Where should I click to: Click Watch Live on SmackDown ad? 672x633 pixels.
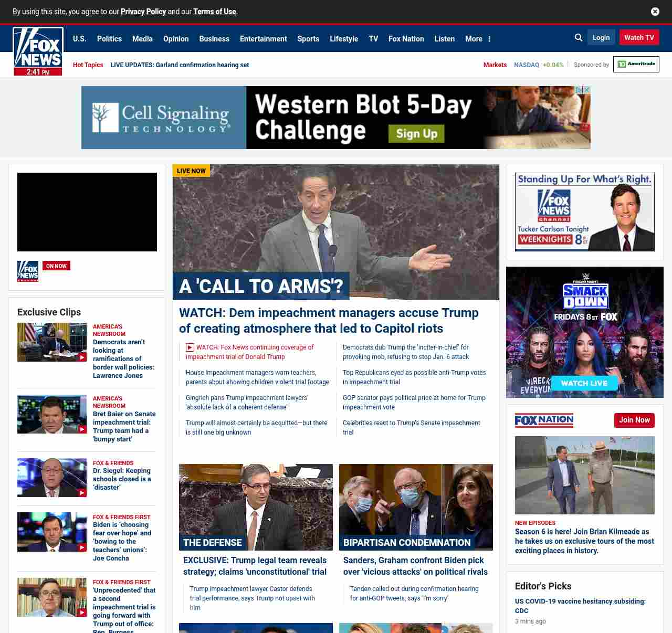584,383
